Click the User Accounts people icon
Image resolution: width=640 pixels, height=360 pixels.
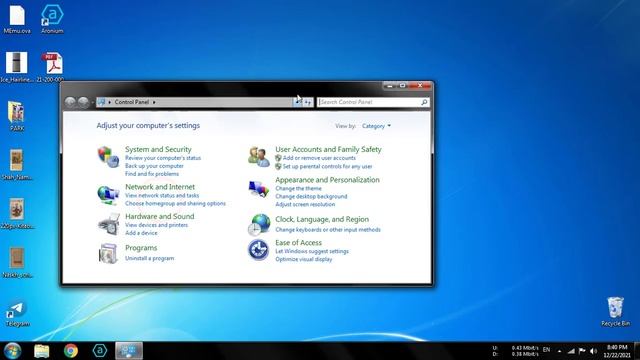259,157
